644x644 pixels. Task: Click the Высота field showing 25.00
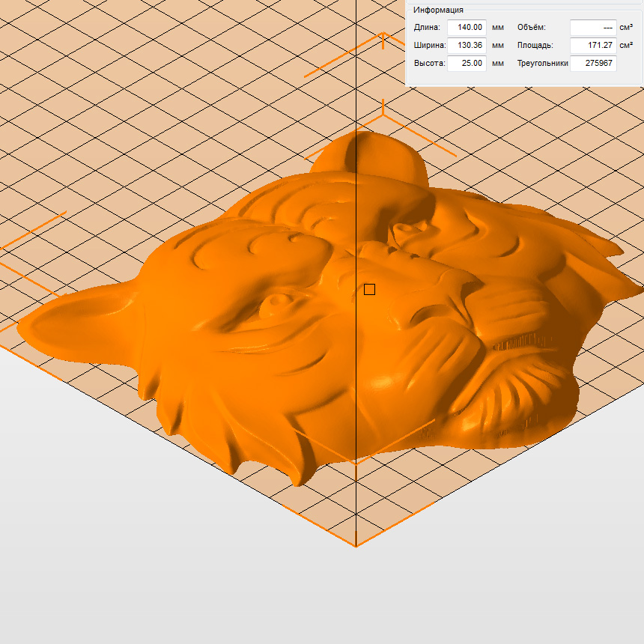coord(467,63)
